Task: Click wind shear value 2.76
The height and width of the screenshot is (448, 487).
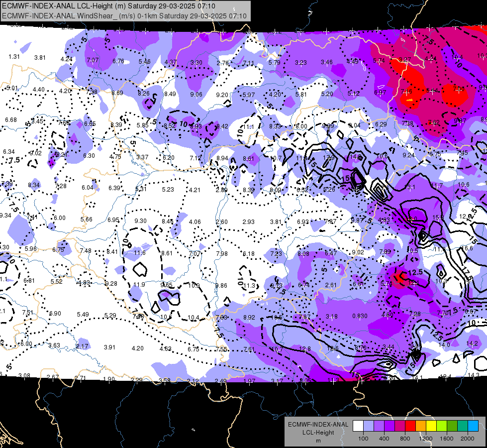Action: pyautogui.click(x=223, y=63)
